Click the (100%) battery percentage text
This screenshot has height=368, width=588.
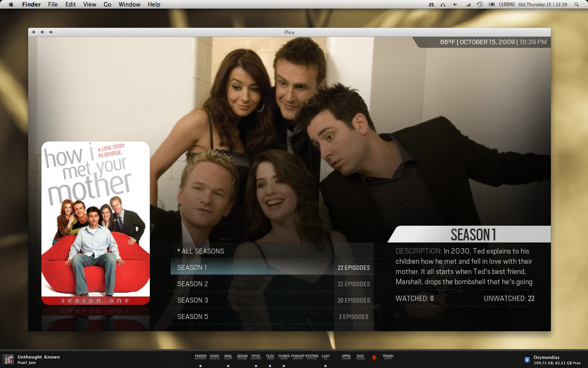coord(507,4)
